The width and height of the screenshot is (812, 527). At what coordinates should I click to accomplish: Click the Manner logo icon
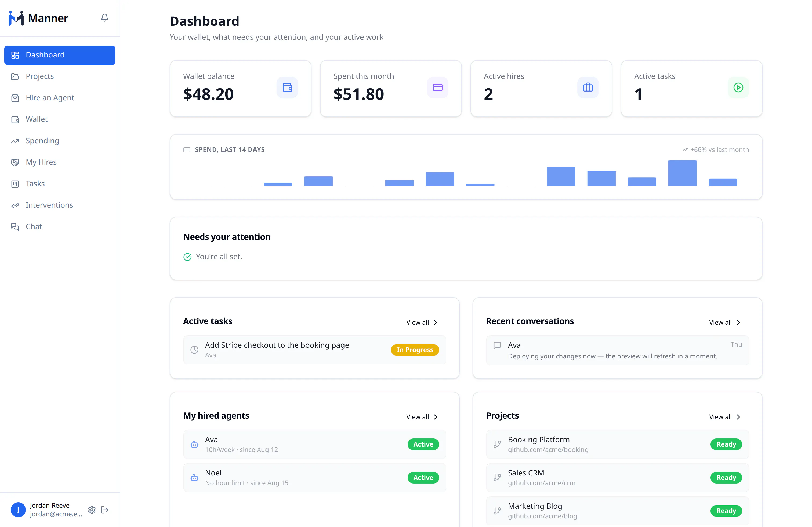(x=16, y=18)
